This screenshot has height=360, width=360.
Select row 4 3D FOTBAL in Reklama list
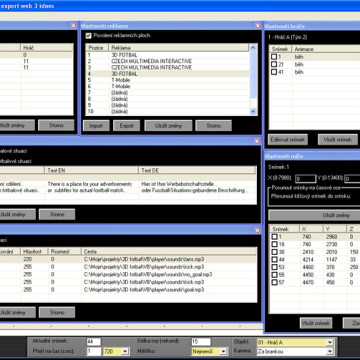click(167, 74)
